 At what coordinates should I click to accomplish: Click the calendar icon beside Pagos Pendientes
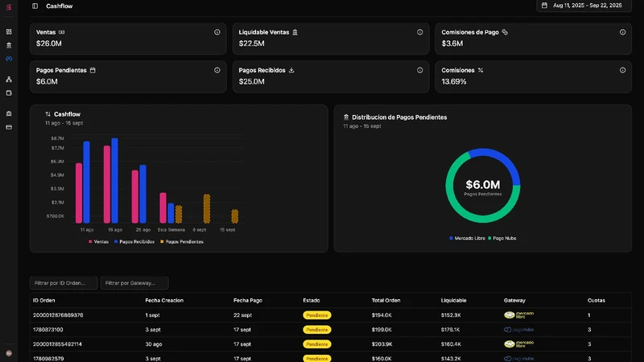point(93,70)
